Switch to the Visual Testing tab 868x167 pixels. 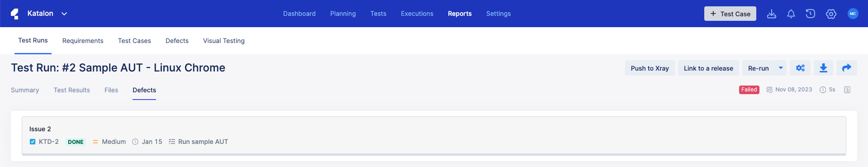coord(224,41)
